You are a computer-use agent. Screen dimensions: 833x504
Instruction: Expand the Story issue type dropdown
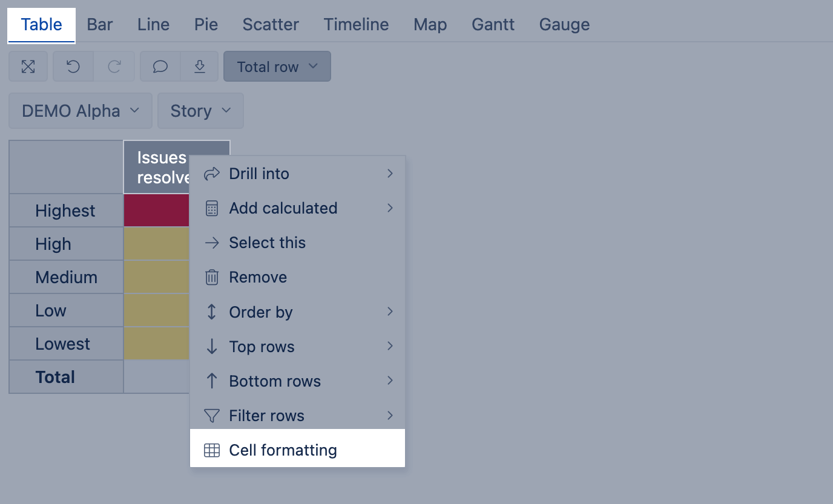pyautogui.click(x=200, y=111)
